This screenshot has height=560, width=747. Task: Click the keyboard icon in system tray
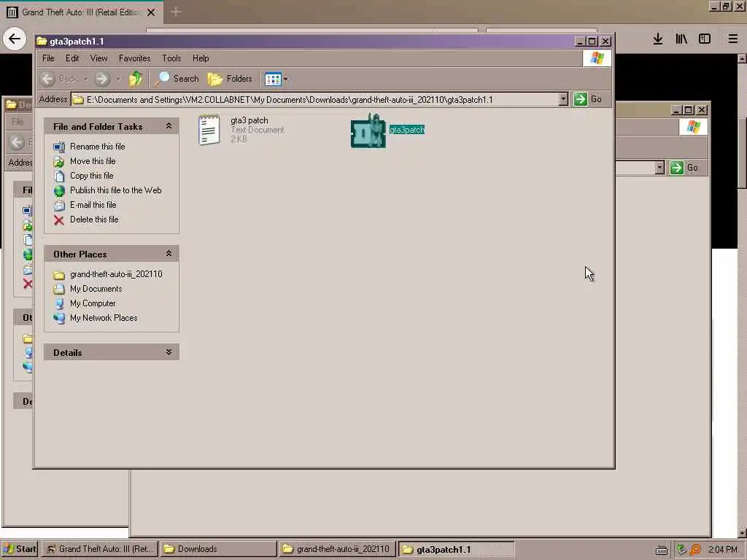pos(661,550)
